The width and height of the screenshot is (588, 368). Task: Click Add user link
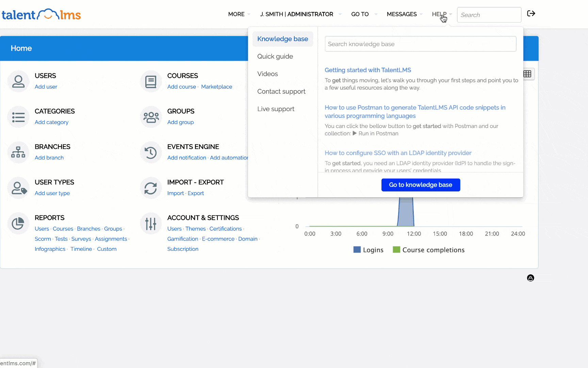pos(46,87)
